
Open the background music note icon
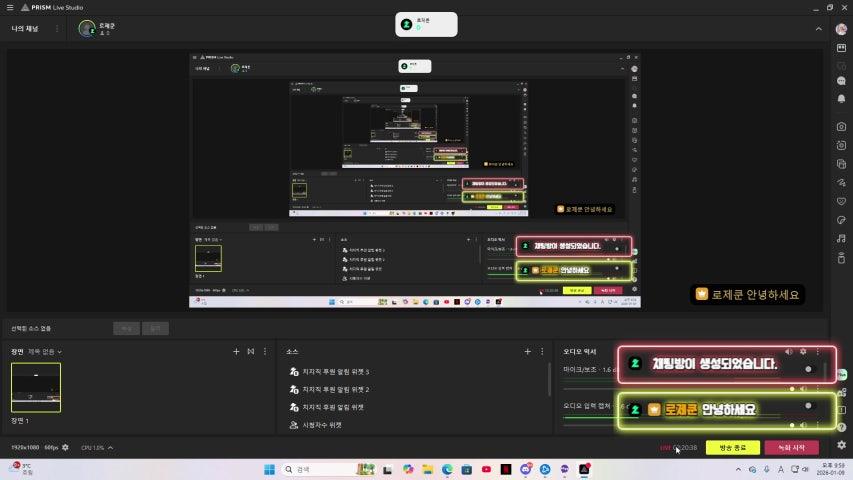pos(841,238)
